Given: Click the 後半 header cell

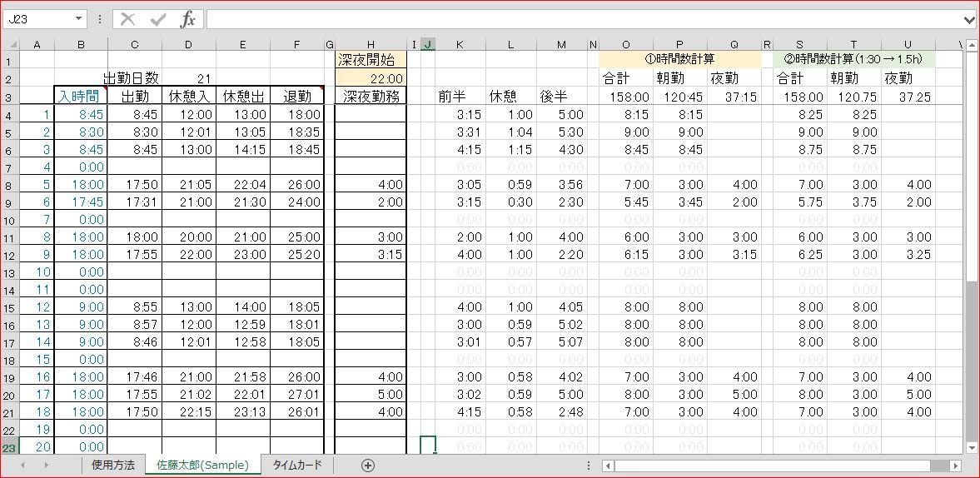Looking at the screenshot, I should (561, 97).
